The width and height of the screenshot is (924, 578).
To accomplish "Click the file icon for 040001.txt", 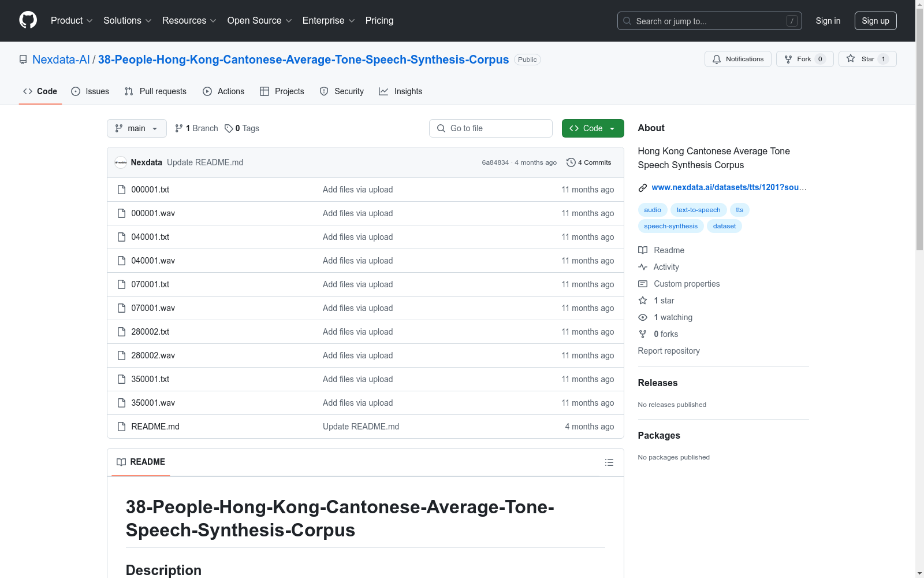I will (x=121, y=237).
